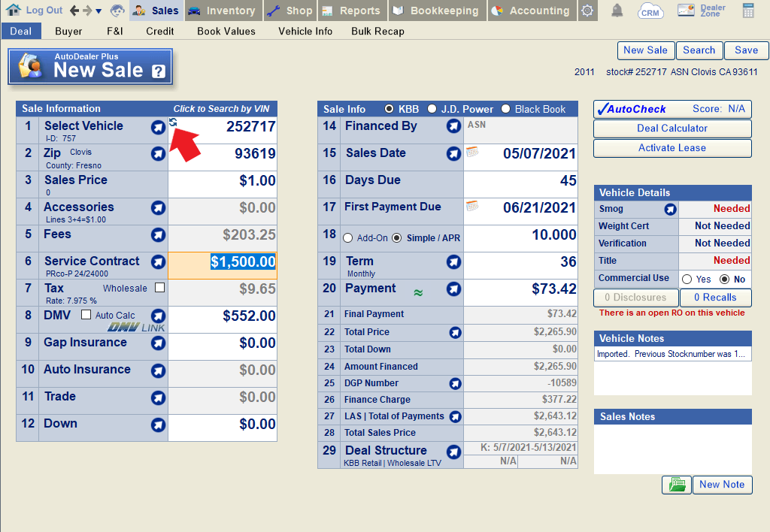The image size is (770, 532).
Task: Click the home icon beside Log Out
Action: coord(14,10)
